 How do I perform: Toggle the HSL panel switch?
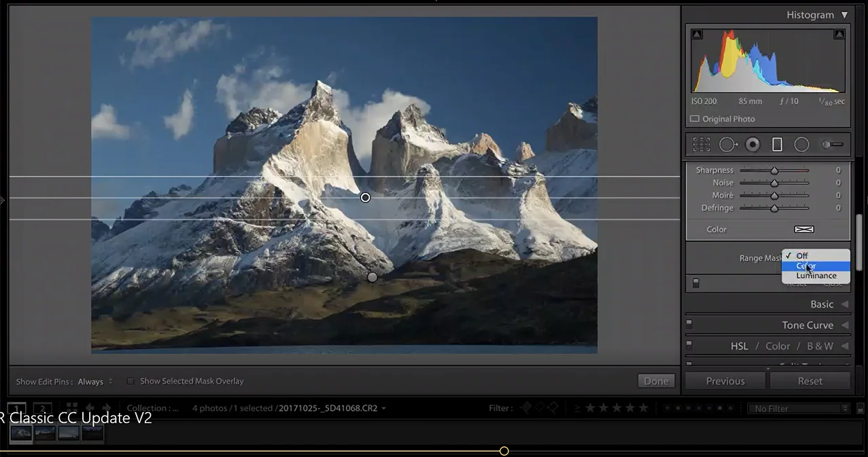pyautogui.click(x=689, y=344)
